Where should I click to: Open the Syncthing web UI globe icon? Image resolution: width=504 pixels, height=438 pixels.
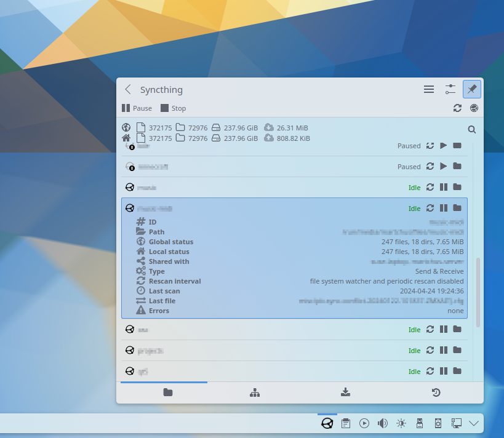(x=474, y=108)
